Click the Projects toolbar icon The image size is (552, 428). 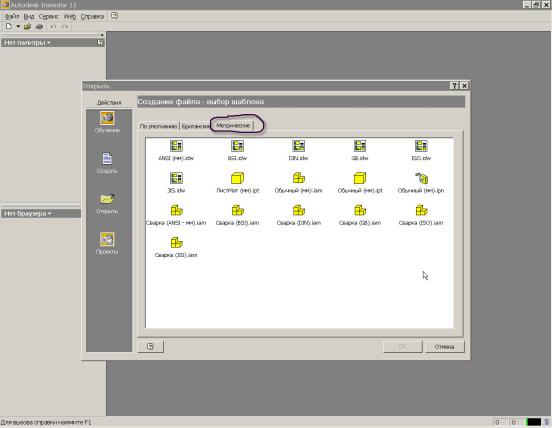[x=39, y=26]
